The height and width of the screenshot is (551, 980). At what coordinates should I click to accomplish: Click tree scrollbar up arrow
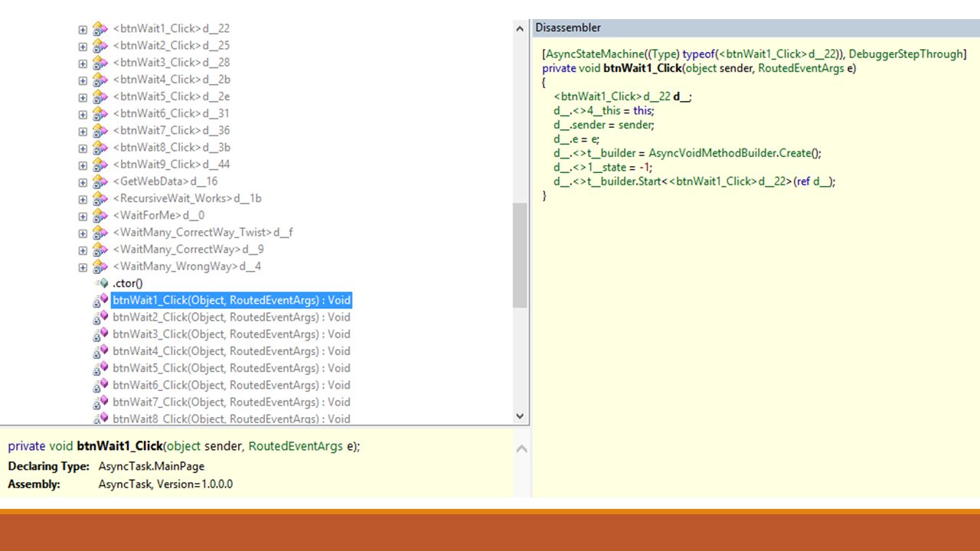coord(520,28)
